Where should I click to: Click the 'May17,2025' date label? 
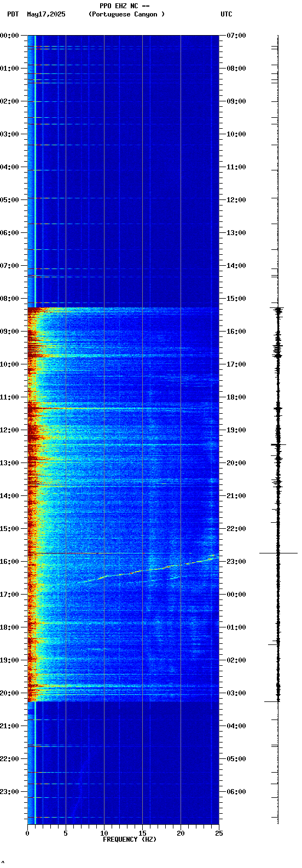pos(46,14)
